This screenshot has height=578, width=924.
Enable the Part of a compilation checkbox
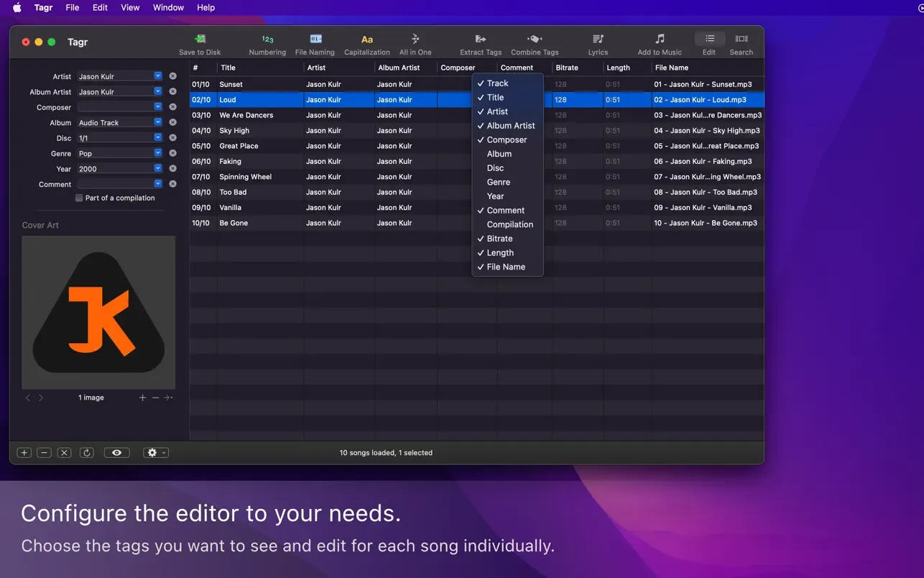click(79, 198)
